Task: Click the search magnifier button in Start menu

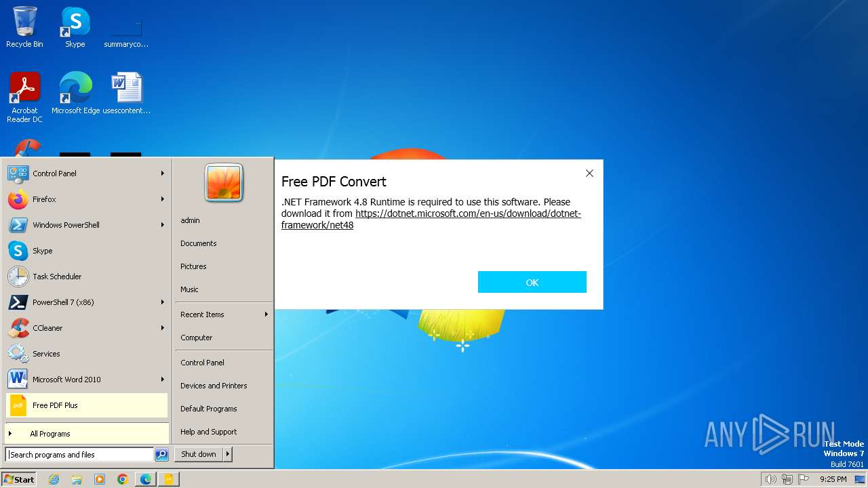Action: click(161, 455)
